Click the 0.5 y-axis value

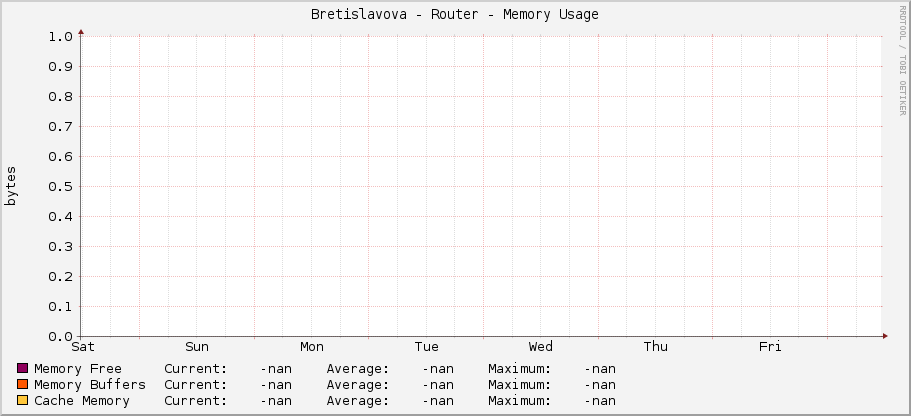60,187
